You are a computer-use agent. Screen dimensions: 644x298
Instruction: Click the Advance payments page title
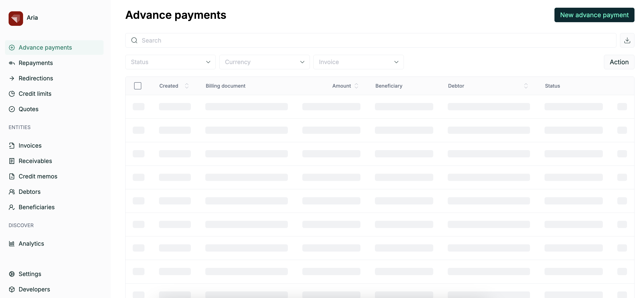click(x=176, y=15)
